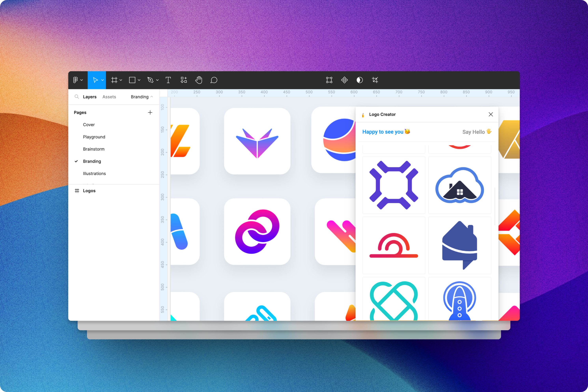
Task: Expand the Move tool options dropdown
Action: click(102, 80)
